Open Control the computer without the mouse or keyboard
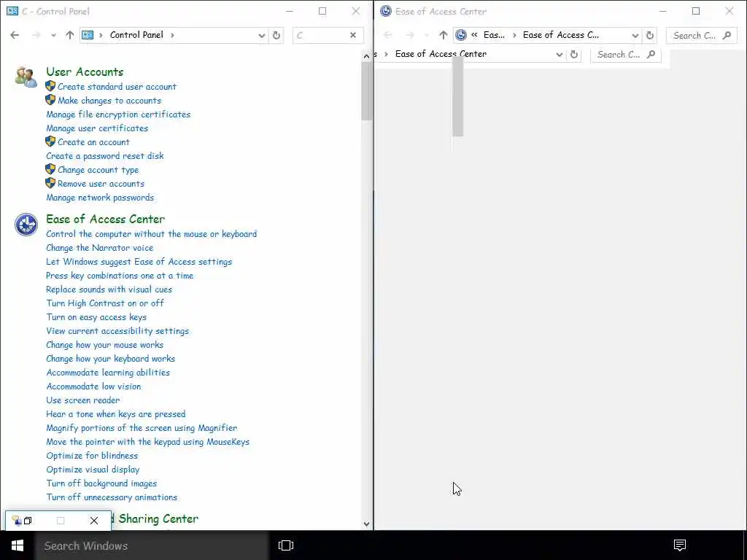This screenshot has width=747, height=560. 152,234
